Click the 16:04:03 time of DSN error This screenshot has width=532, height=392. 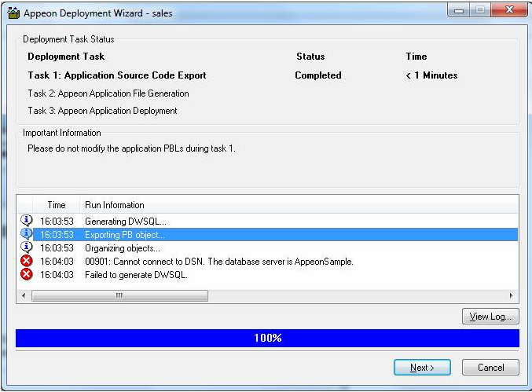click(x=57, y=262)
